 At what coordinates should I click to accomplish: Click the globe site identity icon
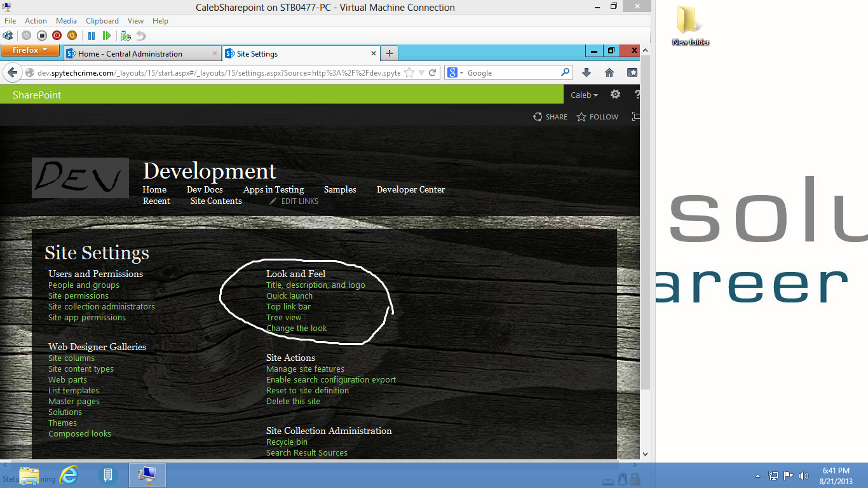coord(31,73)
